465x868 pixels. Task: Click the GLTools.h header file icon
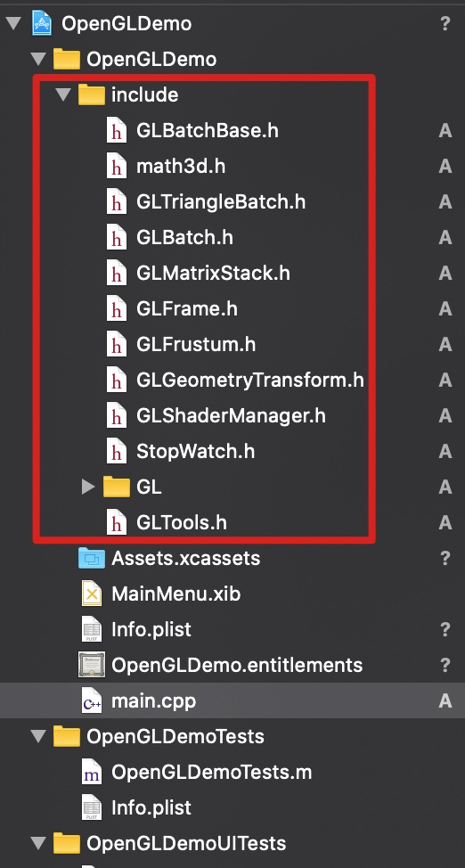coord(117,522)
